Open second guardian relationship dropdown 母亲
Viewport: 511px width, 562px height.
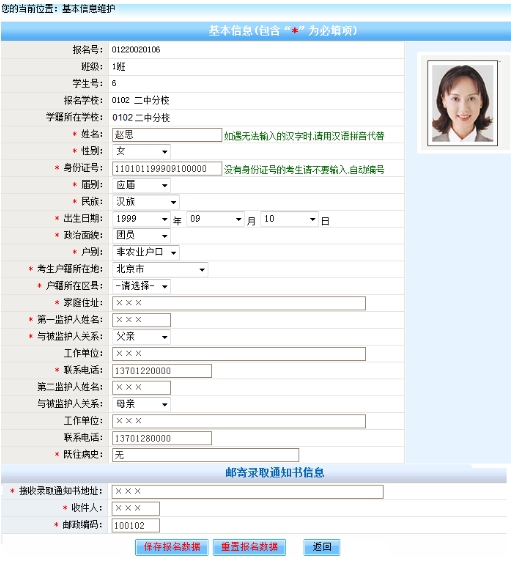point(141,404)
